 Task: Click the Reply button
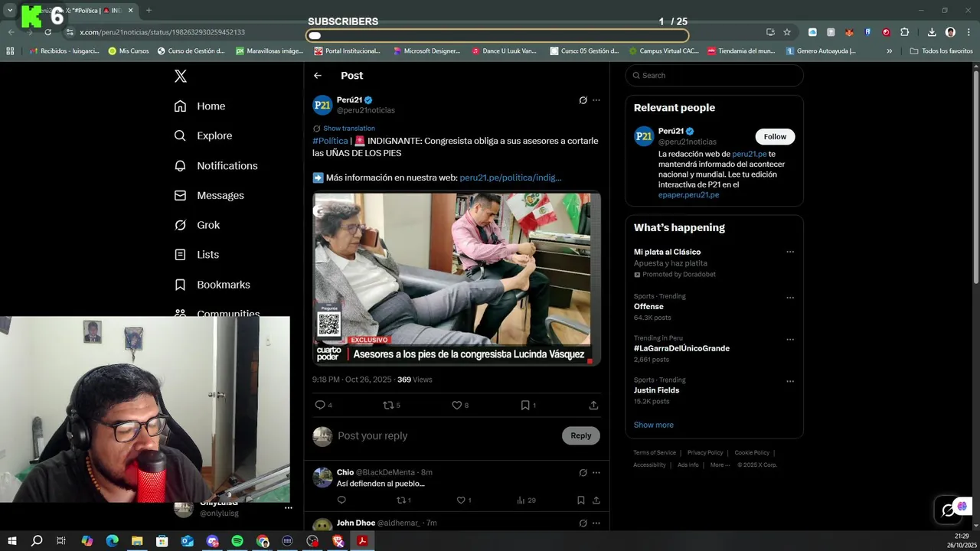pos(581,435)
